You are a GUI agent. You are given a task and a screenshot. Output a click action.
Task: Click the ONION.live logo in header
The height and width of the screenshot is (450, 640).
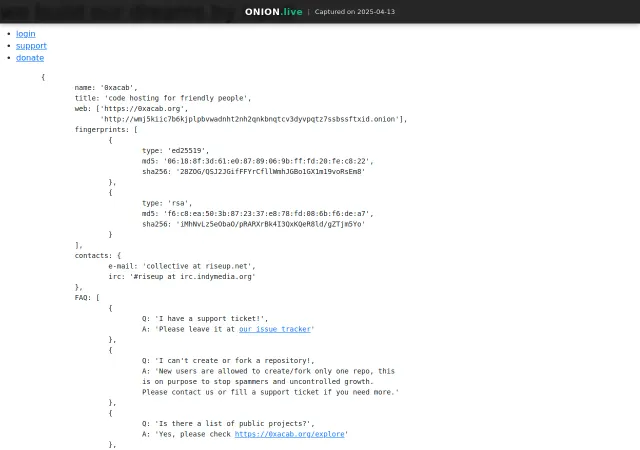click(273, 12)
